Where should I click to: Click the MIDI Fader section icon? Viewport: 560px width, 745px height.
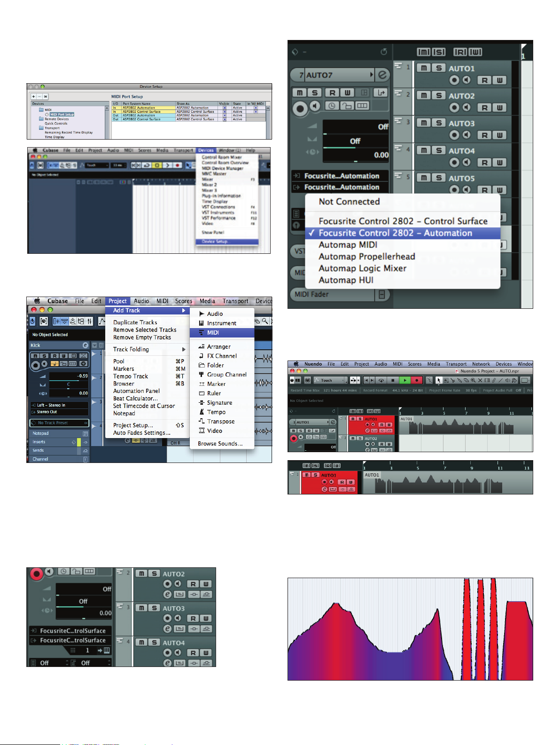click(x=381, y=295)
